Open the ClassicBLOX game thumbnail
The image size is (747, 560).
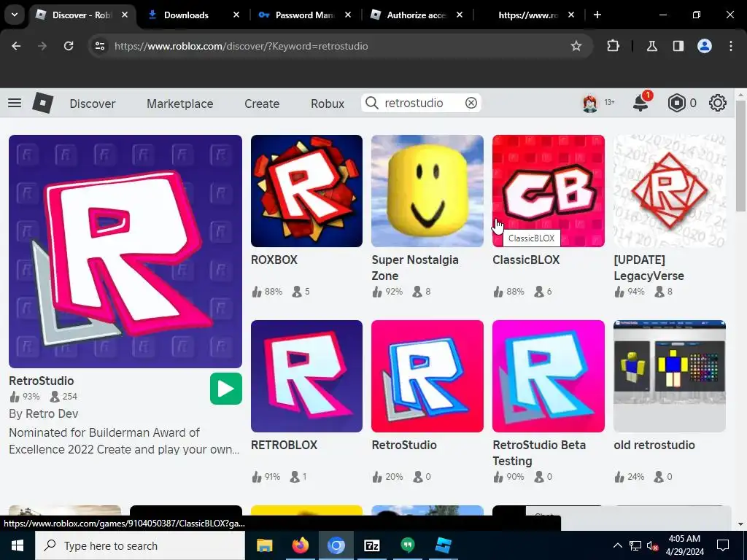point(549,191)
